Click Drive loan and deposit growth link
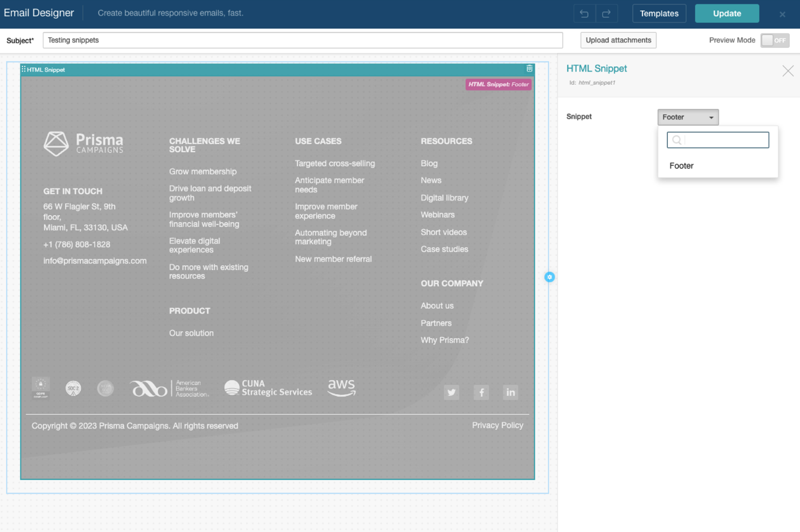This screenshot has width=800, height=532. click(210, 193)
